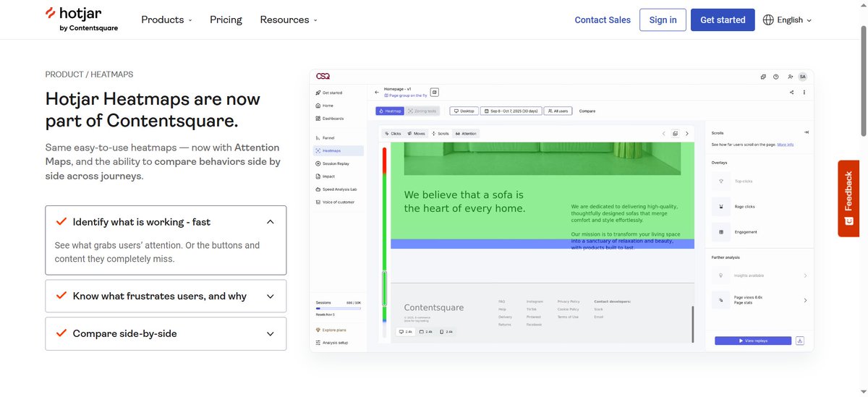Image resolution: width=868 pixels, height=397 pixels.
Task: Click the Sessions usage progress bar
Action: (339, 308)
